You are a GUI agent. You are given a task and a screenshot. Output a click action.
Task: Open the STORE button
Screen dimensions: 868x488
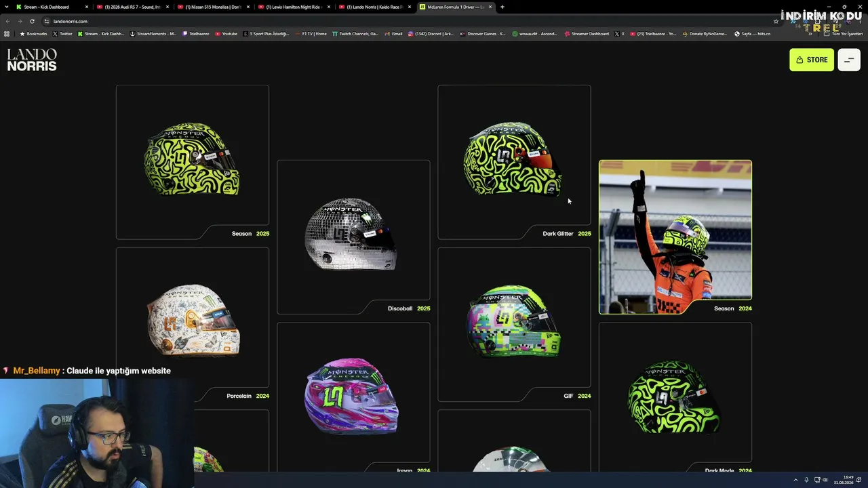(x=811, y=60)
